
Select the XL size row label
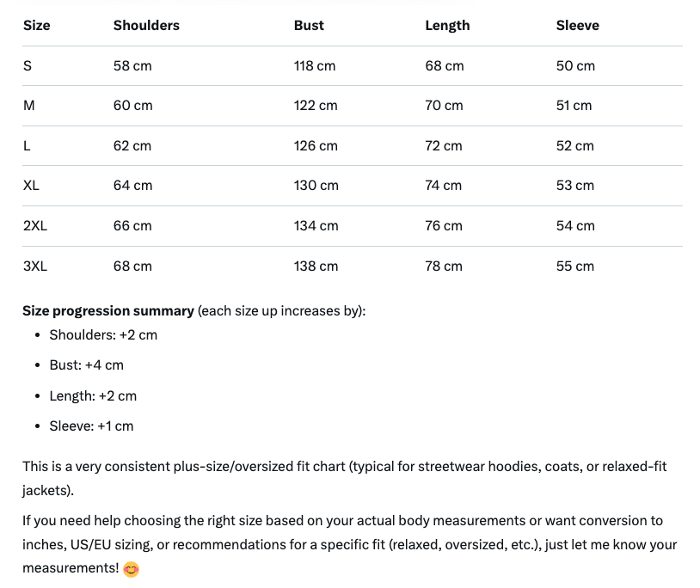[31, 186]
